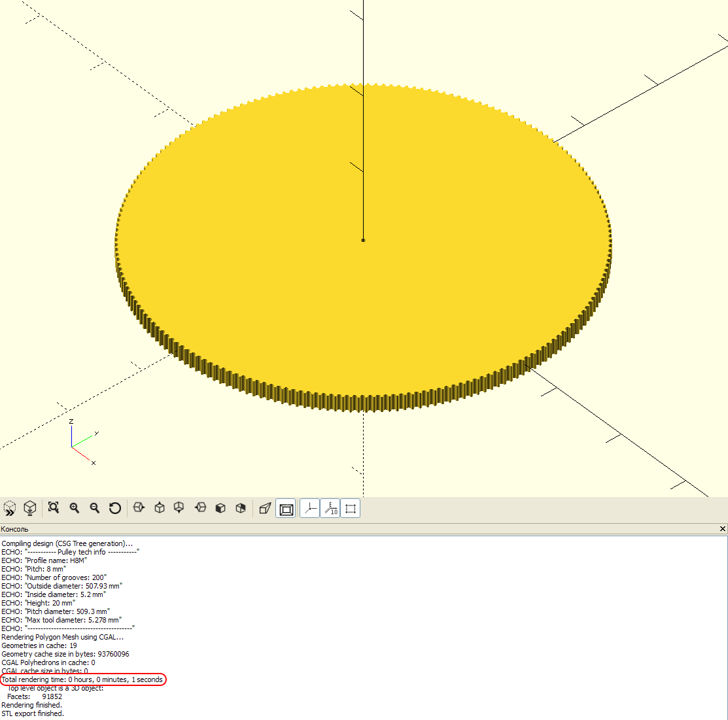Click the 'Inside diameter: 5.2 mm' line
This screenshot has height=720, width=728.
[54, 594]
